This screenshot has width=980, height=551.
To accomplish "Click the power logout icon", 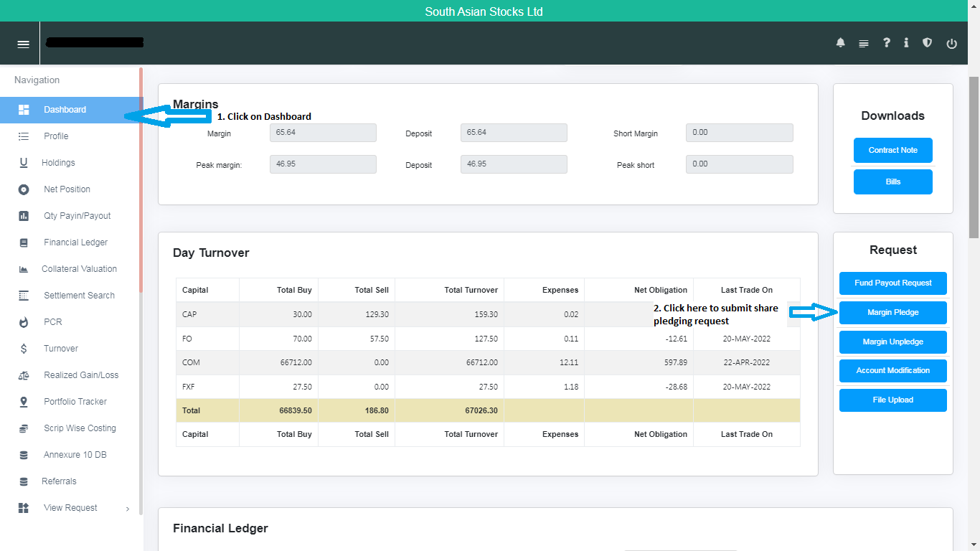I will (952, 44).
